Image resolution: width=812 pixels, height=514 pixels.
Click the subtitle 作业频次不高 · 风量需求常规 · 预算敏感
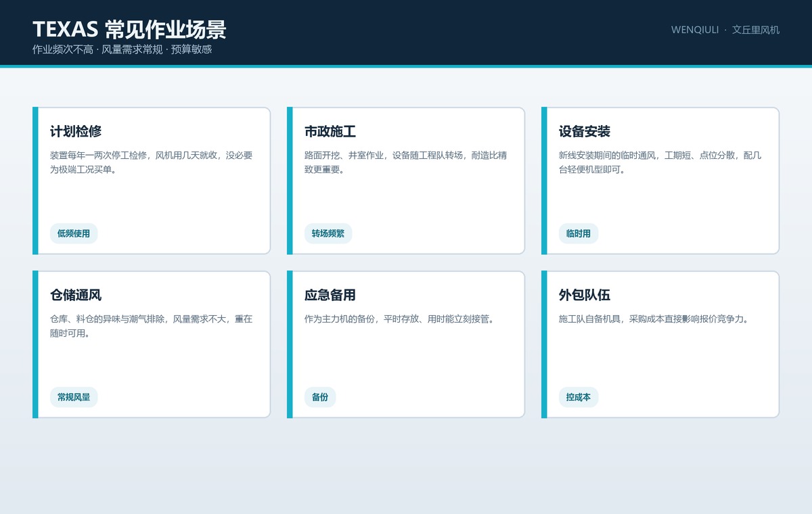(x=122, y=49)
